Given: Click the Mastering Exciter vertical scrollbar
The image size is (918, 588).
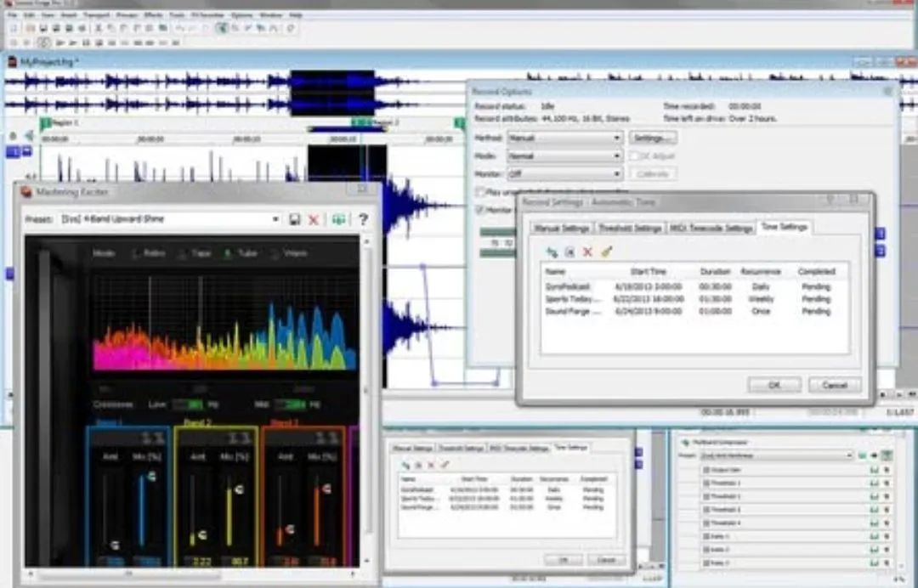Looking at the screenshot, I should click(x=367, y=400).
